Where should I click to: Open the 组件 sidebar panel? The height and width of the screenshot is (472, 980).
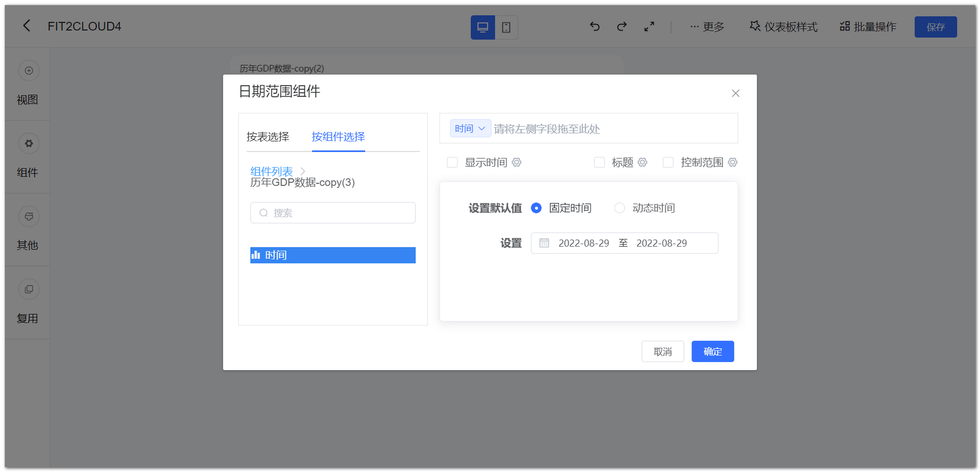coord(27,156)
